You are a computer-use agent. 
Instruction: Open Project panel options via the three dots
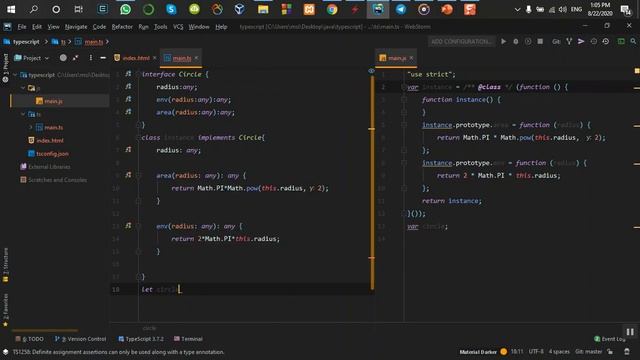pos(91,58)
